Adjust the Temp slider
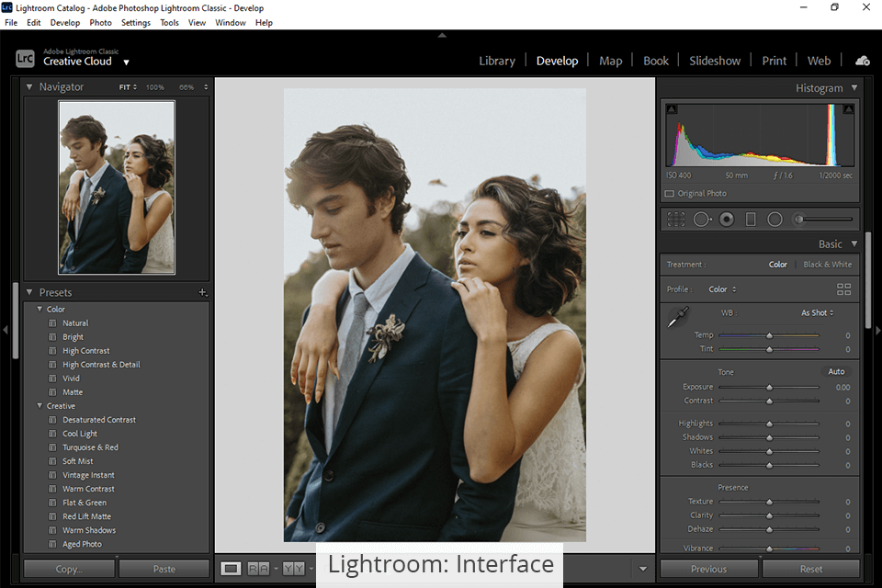Viewport: 882px width, 588px height. click(769, 335)
